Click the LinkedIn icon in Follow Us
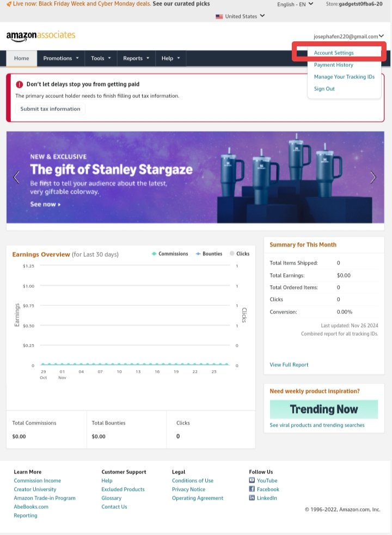 click(252, 498)
